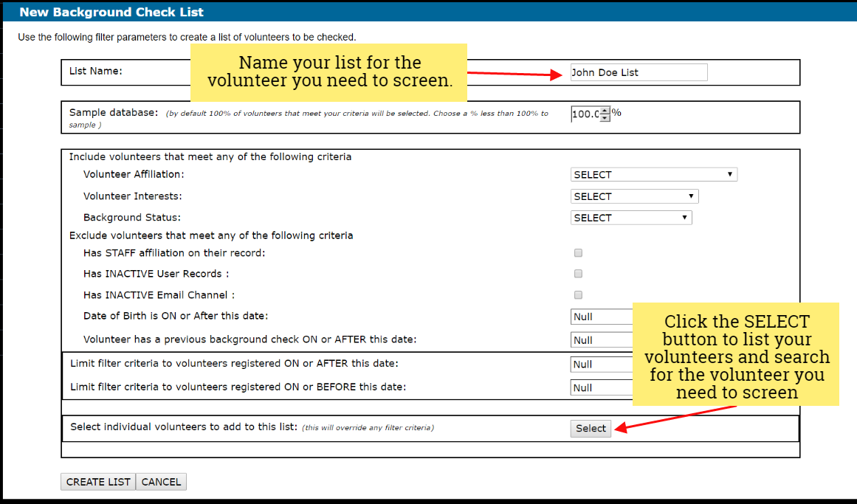Viewport: 857px width, 504px height.
Task: Click the Date of Birth date field
Action: [x=602, y=317]
